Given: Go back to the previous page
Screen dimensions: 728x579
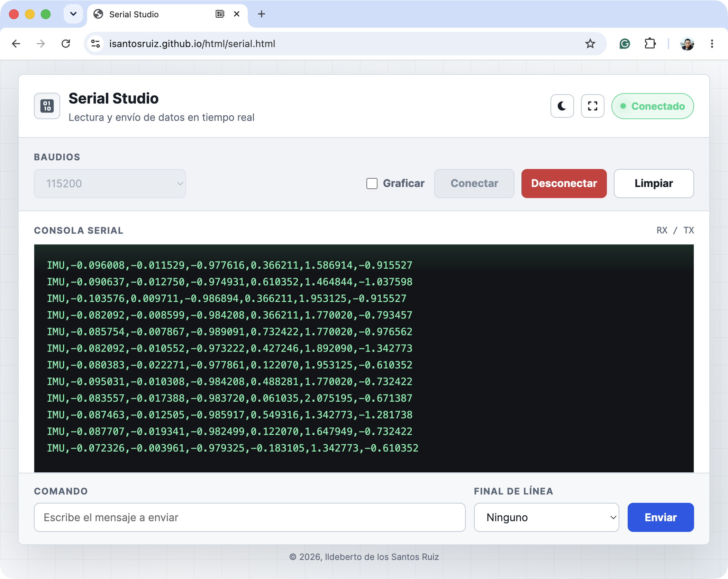Looking at the screenshot, I should tap(16, 44).
